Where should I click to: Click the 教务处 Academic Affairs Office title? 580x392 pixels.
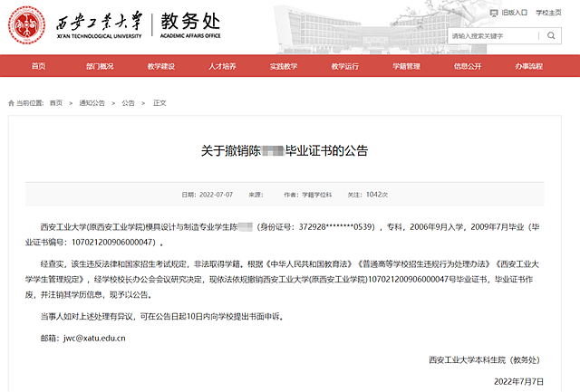(x=190, y=25)
